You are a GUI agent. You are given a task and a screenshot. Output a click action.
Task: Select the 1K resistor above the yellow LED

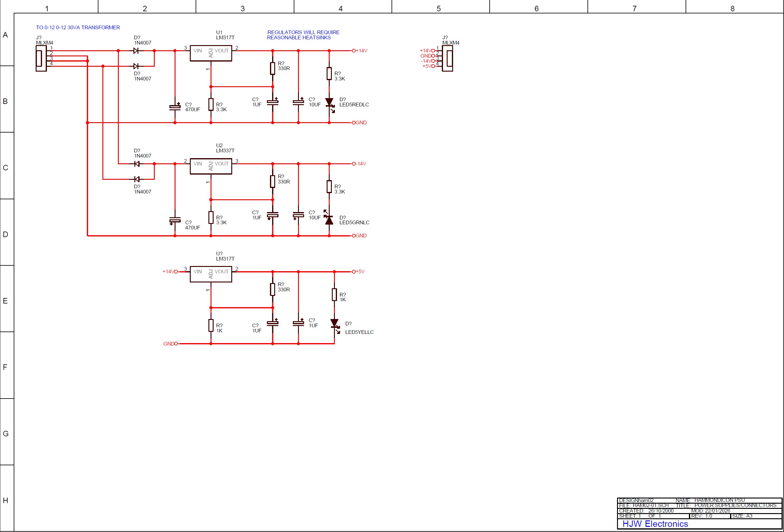point(334,295)
